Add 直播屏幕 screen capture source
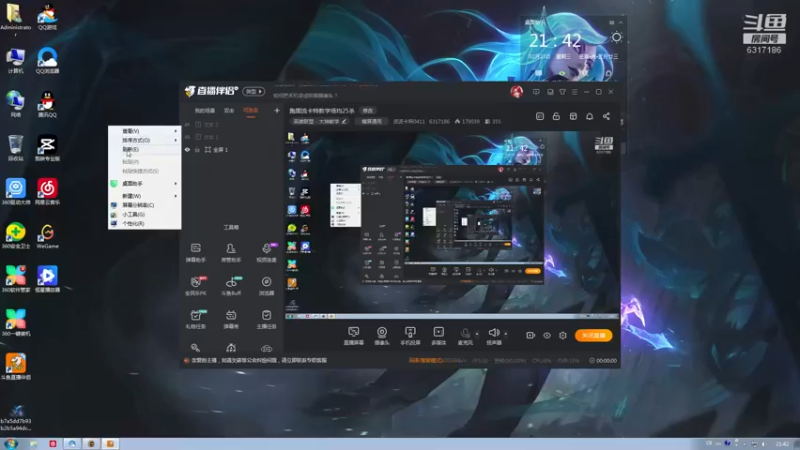Screen dimensions: 800x450 (354, 336)
